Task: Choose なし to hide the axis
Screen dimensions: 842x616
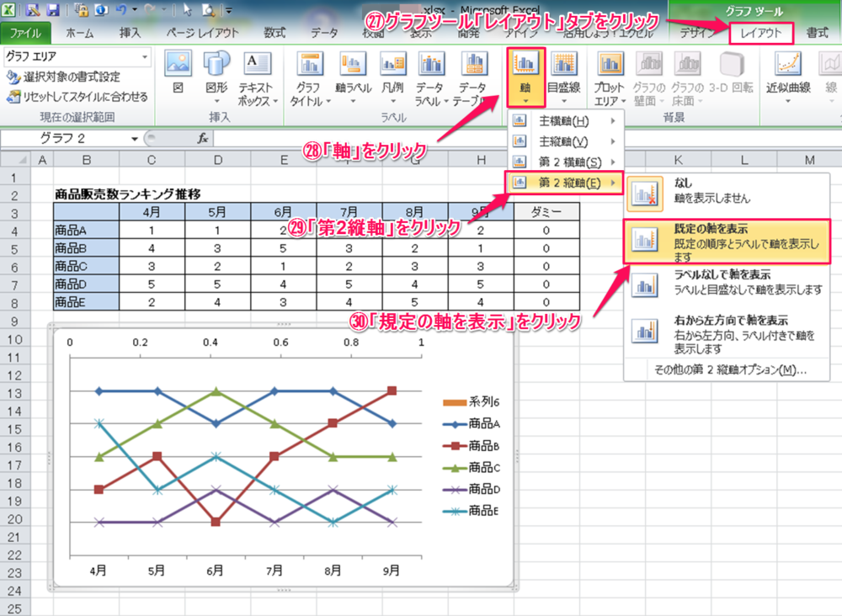Action: tap(726, 191)
